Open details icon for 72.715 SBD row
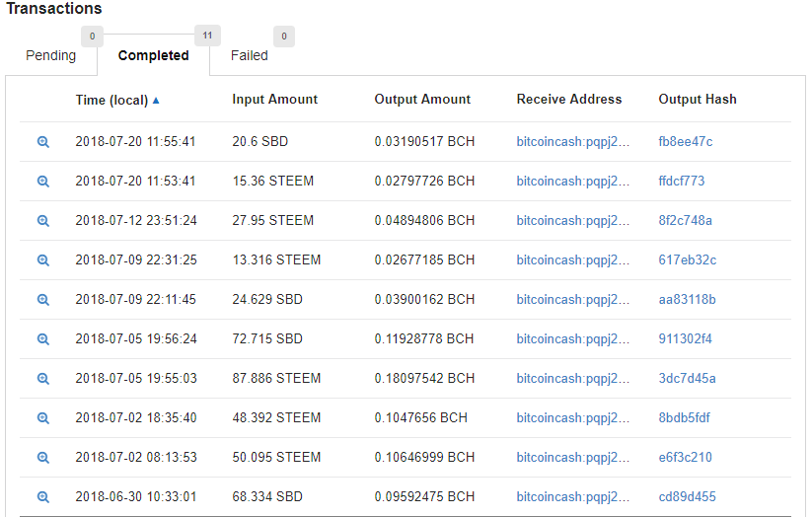Image resolution: width=812 pixels, height=517 pixels. [43, 339]
